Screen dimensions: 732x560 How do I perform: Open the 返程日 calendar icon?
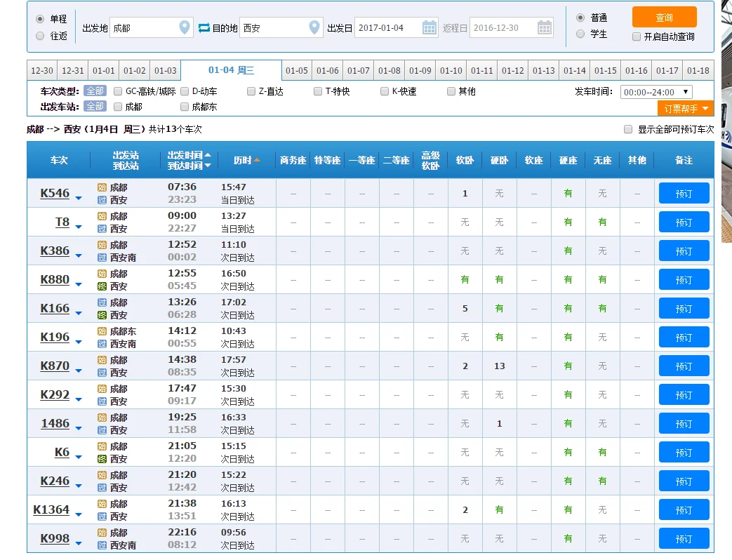[545, 26]
